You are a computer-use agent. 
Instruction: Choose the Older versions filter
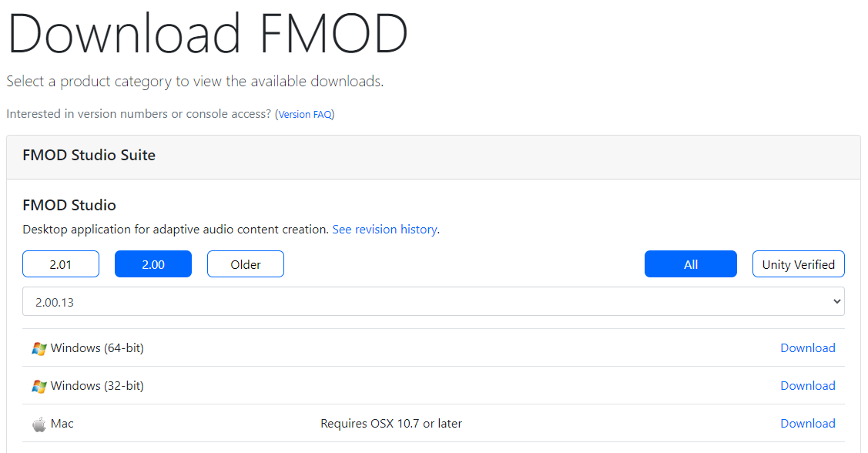click(245, 263)
